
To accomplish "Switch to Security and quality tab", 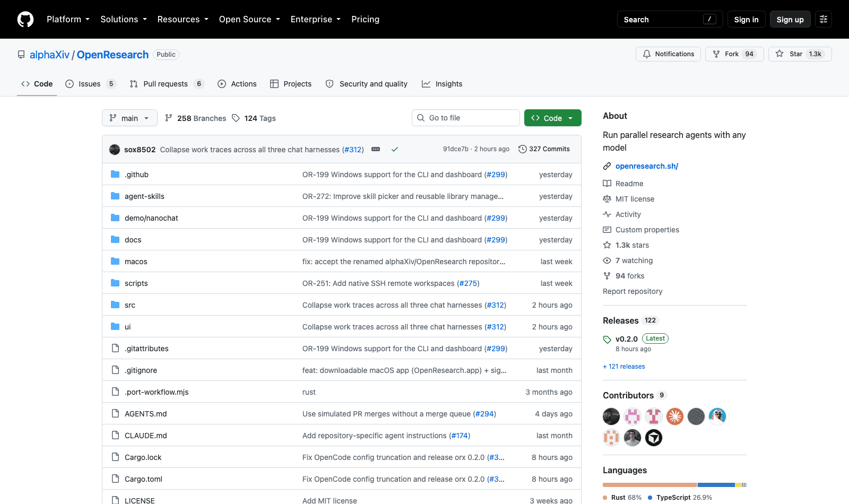I will [x=367, y=84].
